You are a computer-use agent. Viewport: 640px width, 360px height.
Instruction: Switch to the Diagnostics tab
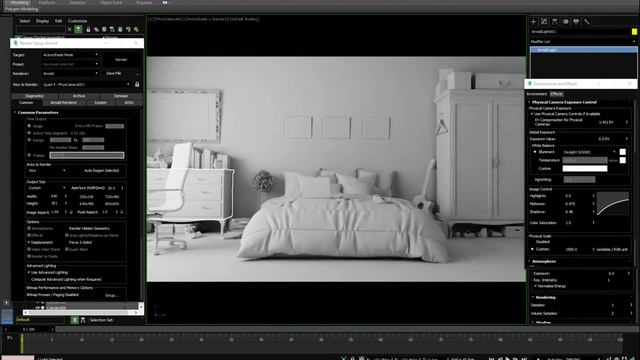tap(34, 96)
